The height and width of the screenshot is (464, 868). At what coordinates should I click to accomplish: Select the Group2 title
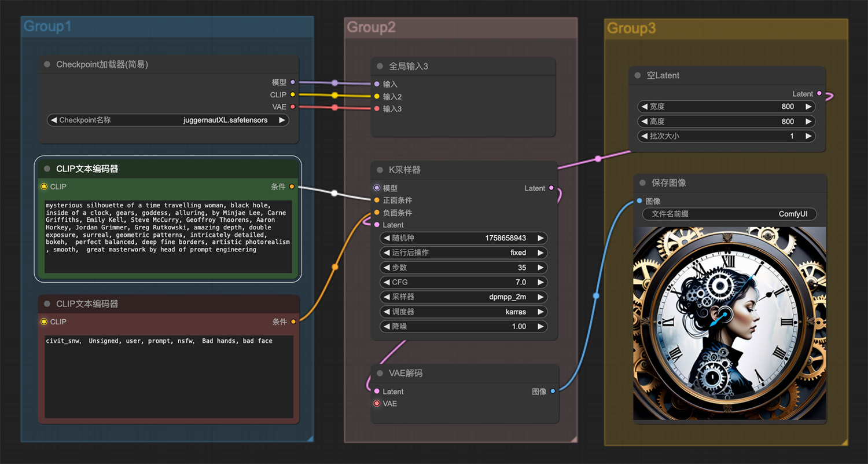pyautogui.click(x=371, y=27)
